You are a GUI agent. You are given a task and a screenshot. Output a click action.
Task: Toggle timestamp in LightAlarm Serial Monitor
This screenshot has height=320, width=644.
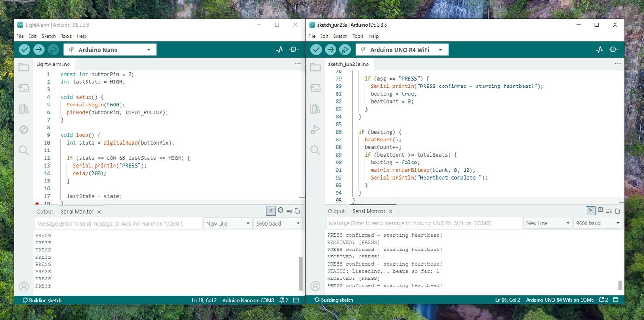(281, 210)
